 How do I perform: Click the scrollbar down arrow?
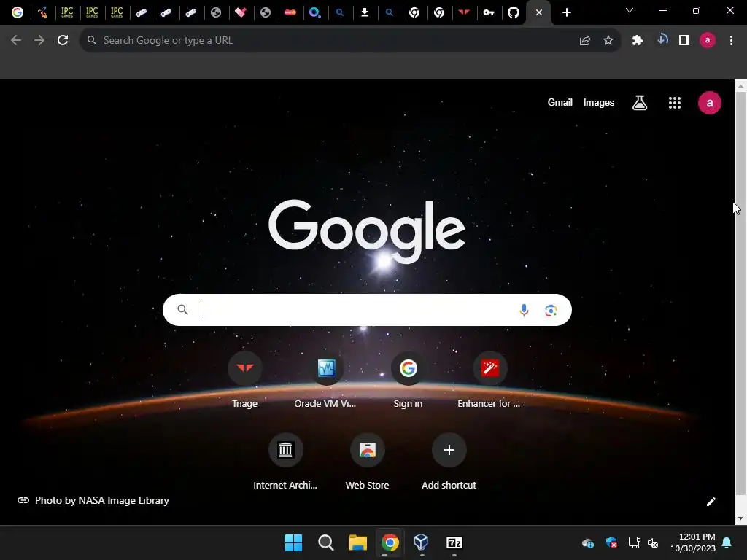point(740,518)
